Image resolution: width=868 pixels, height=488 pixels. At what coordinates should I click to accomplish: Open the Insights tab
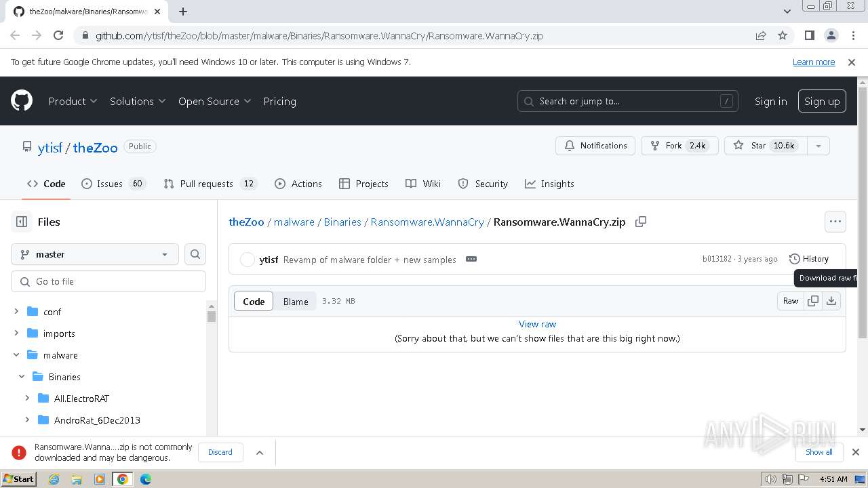click(x=549, y=184)
